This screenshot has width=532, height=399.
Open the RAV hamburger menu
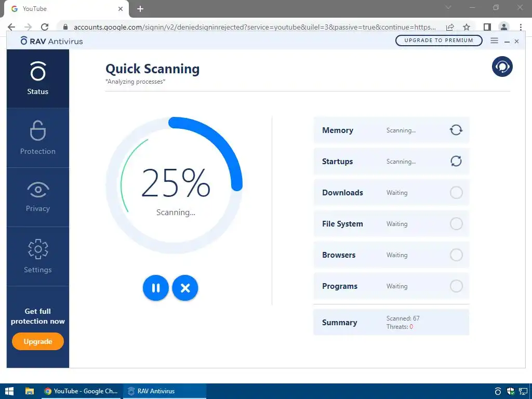pyautogui.click(x=495, y=41)
